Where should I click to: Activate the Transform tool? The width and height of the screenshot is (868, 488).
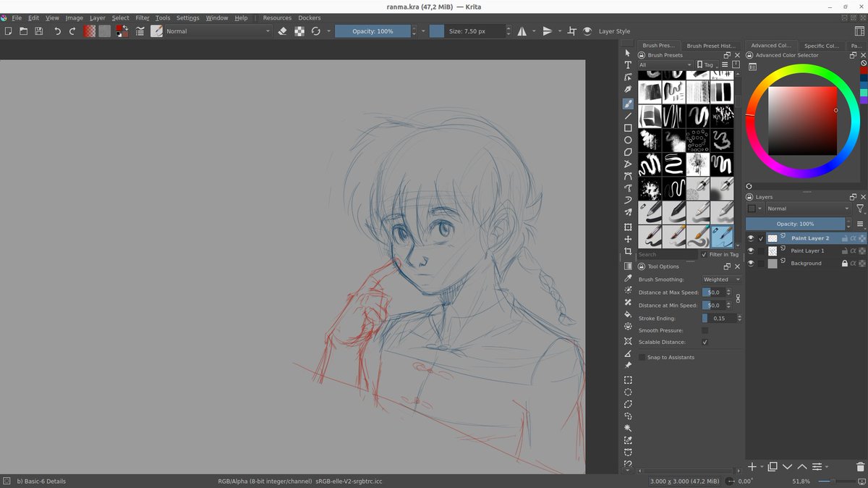pyautogui.click(x=628, y=227)
